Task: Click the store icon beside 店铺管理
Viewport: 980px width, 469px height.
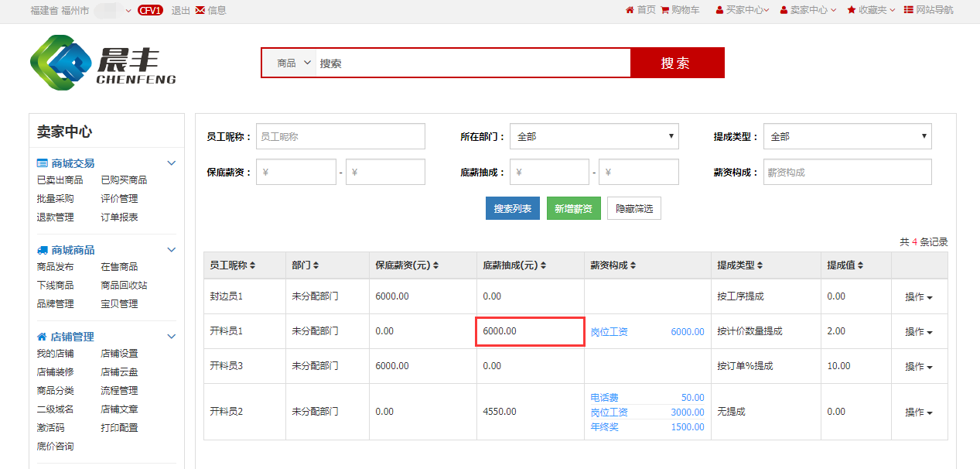Action: [43, 337]
